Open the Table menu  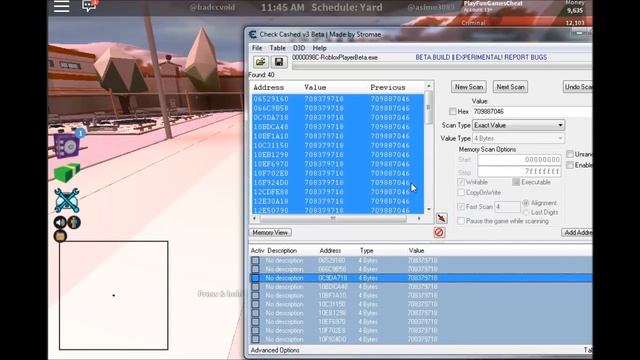(x=277, y=48)
